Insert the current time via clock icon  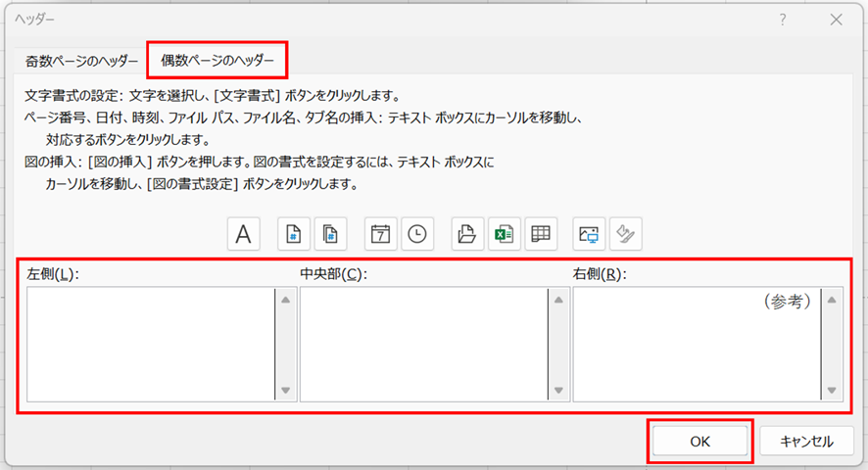click(417, 234)
